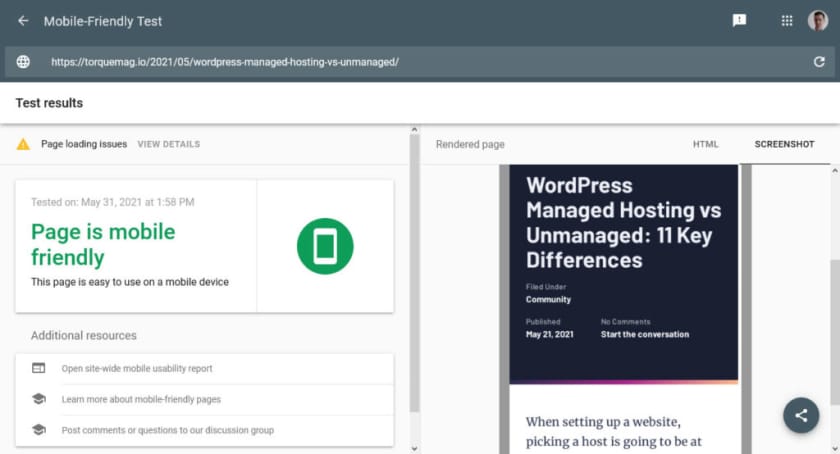Switch to the HTML tab

[706, 144]
